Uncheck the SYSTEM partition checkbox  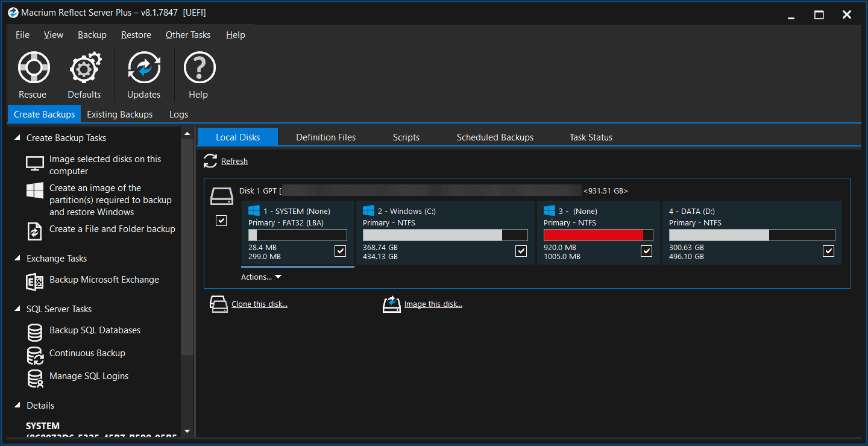click(x=340, y=251)
